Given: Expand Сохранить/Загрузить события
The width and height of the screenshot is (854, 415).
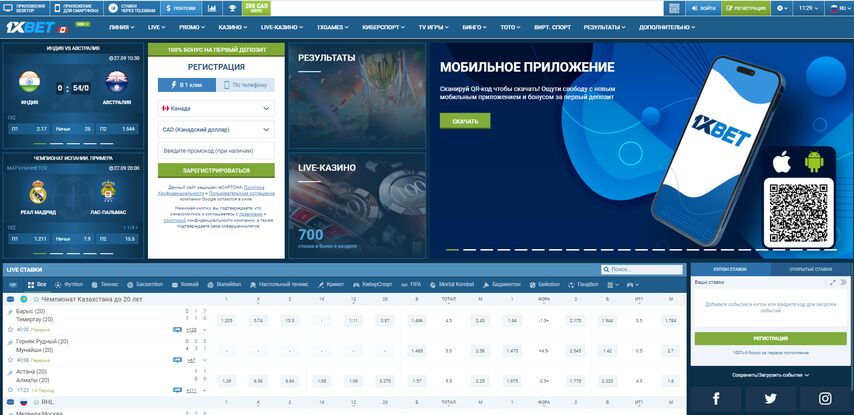Looking at the screenshot, I should [x=770, y=375].
